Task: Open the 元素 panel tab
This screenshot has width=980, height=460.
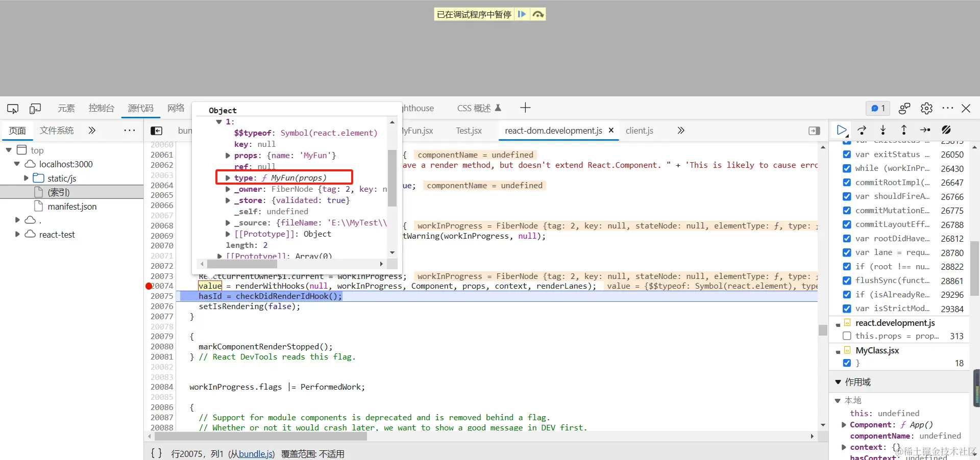Action: [66, 108]
